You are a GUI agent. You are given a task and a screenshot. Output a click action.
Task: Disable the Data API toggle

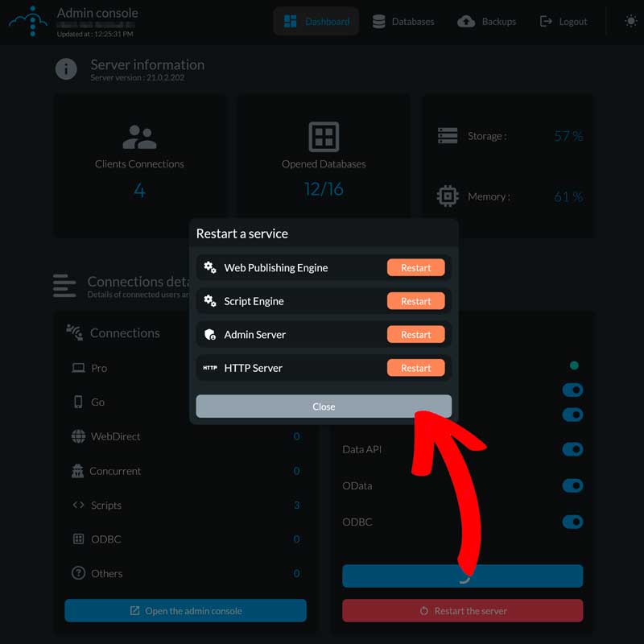point(572,449)
